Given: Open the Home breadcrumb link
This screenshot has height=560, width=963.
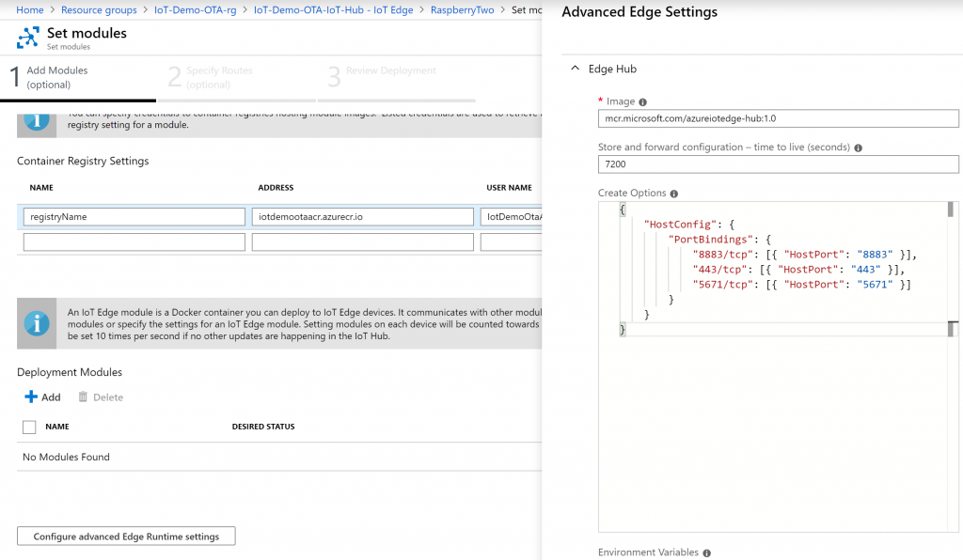Looking at the screenshot, I should coord(30,9).
